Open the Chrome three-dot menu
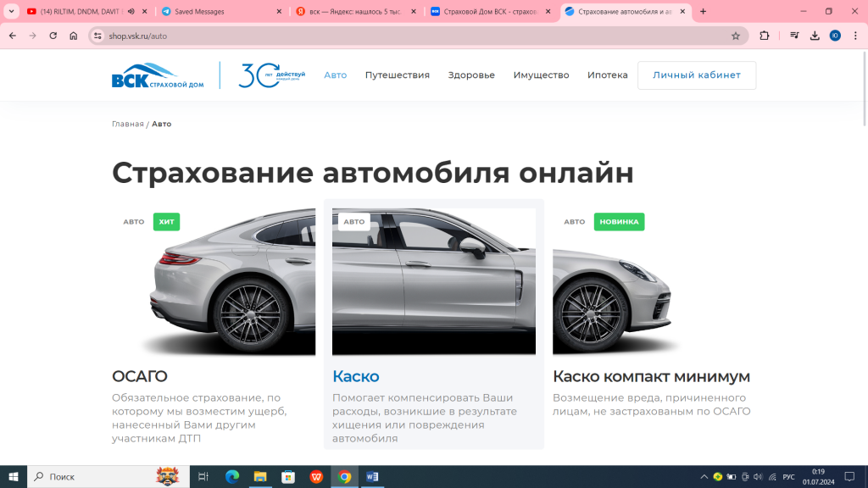The height and width of the screenshot is (488, 868). (x=856, y=36)
